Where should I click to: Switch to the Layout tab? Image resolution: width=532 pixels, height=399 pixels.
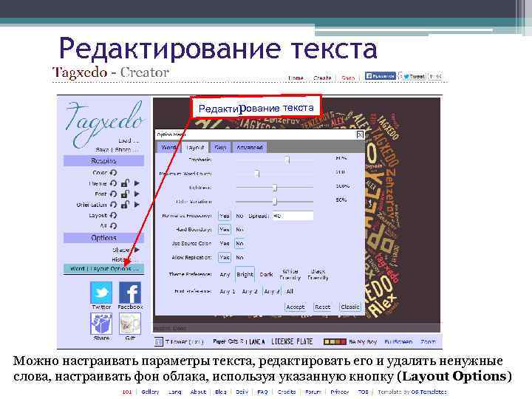click(x=195, y=147)
